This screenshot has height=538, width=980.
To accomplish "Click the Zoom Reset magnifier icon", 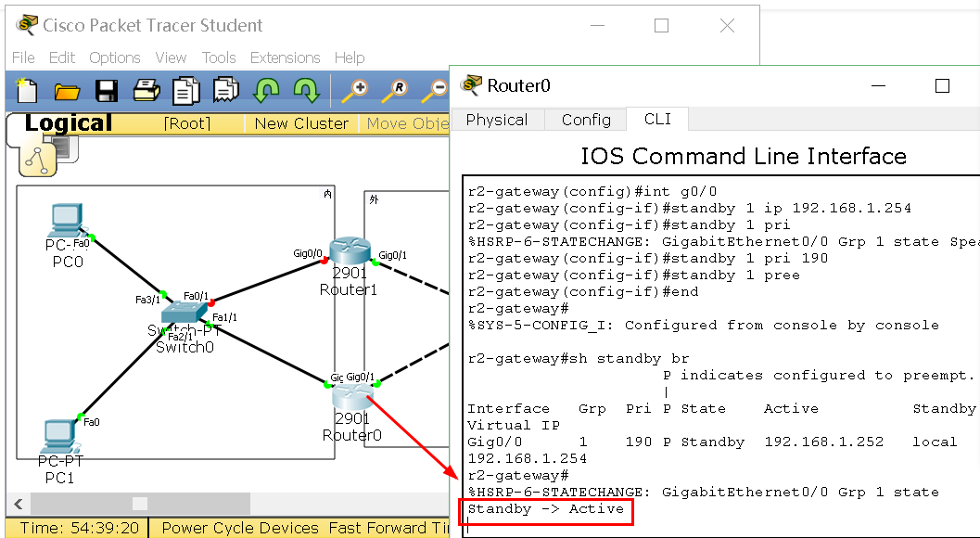I will (x=394, y=91).
